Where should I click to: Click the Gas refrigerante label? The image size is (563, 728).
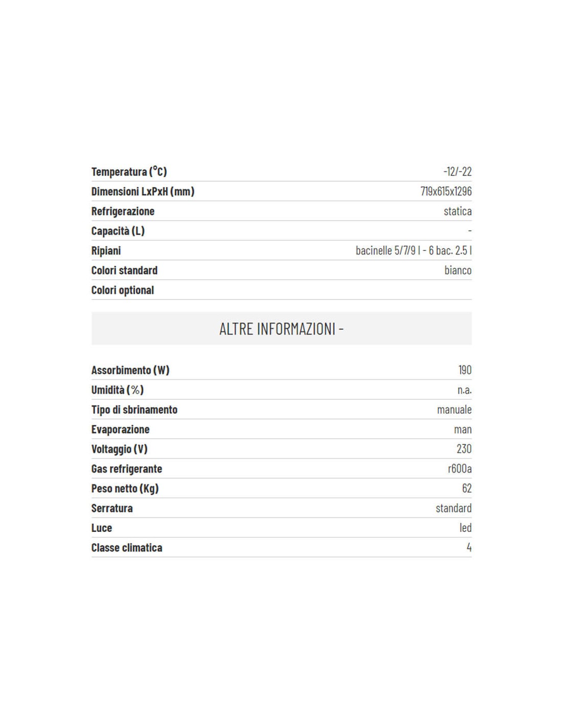tap(127, 469)
